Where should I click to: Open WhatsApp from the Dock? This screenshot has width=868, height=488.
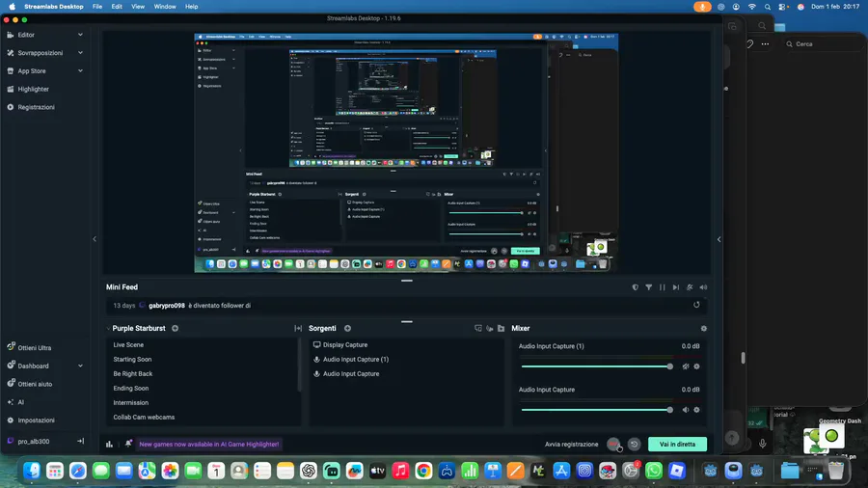[x=654, y=471]
